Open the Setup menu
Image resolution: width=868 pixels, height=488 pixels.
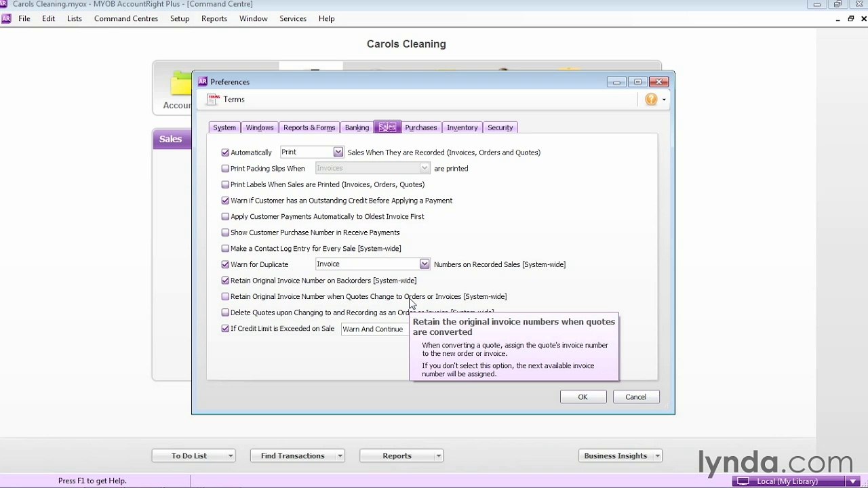(x=180, y=19)
